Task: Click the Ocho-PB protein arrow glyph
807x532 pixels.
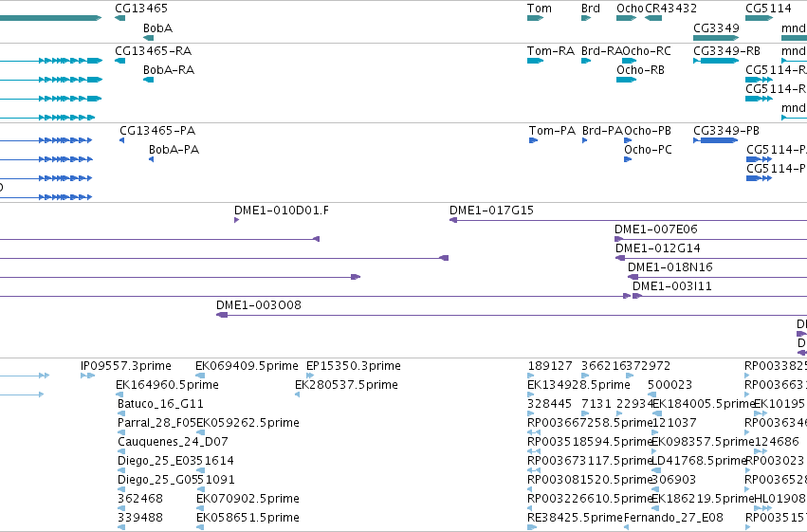Action: coord(628,140)
